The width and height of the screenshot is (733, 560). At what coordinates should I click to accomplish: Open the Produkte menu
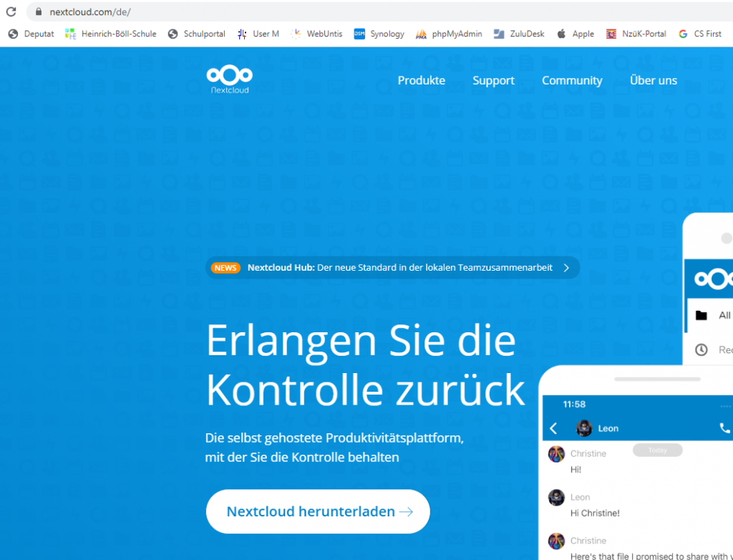(421, 80)
